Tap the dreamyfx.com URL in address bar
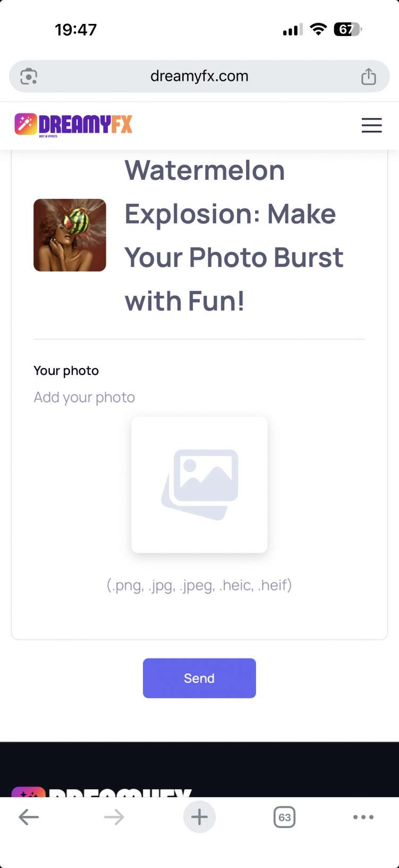 (199, 76)
